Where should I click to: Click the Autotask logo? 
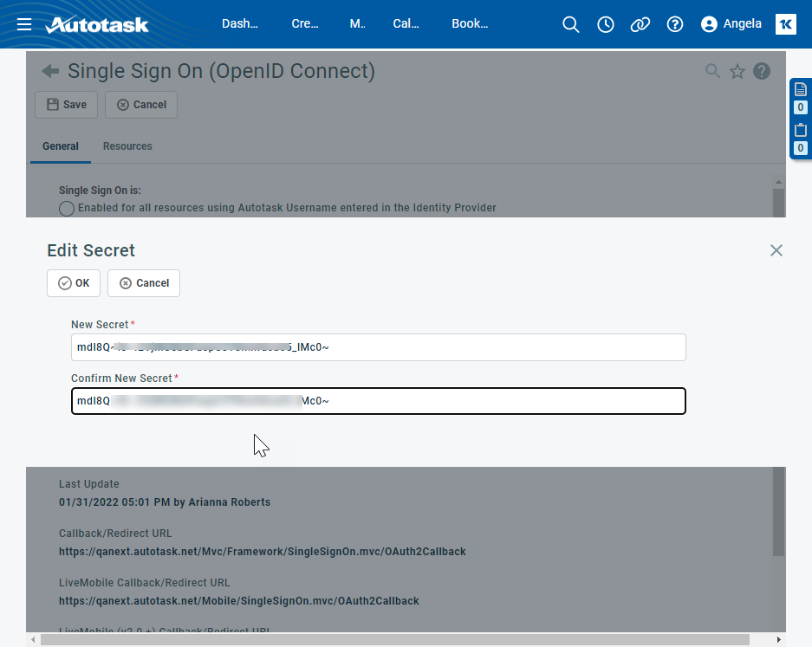click(x=97, y=24)
